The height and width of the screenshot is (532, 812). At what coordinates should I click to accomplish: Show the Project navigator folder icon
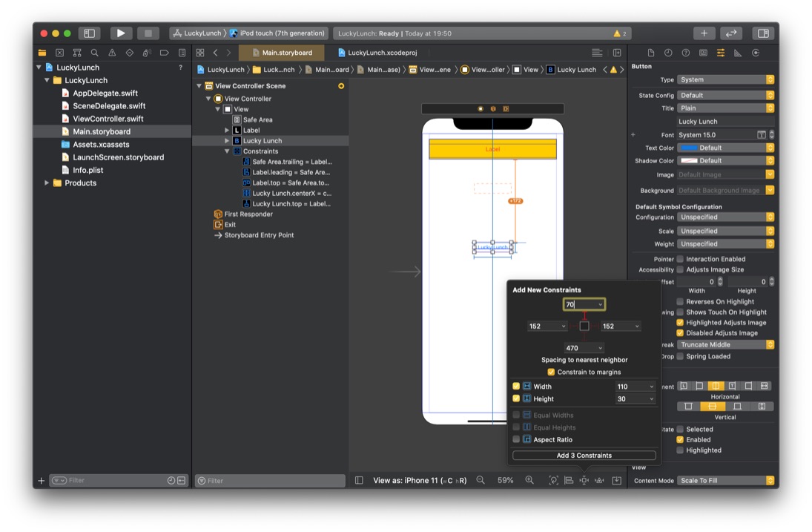pyautogui.click(x=42, y=53)
